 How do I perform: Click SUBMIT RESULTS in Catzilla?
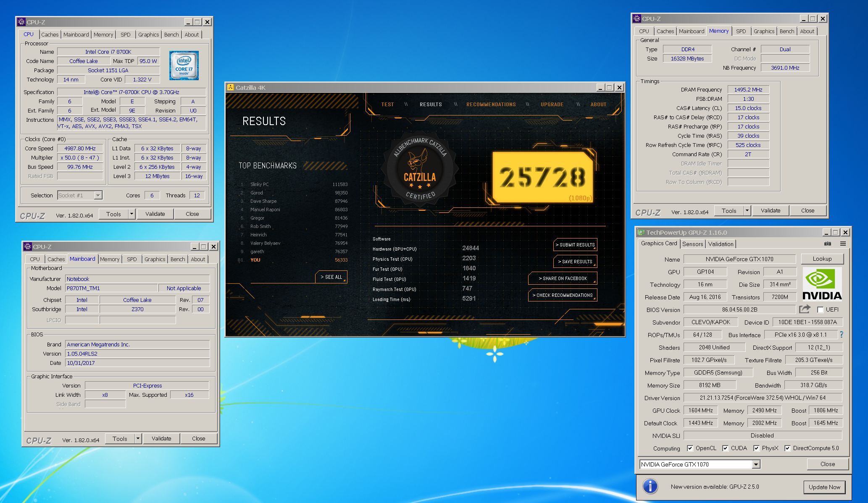575,245
